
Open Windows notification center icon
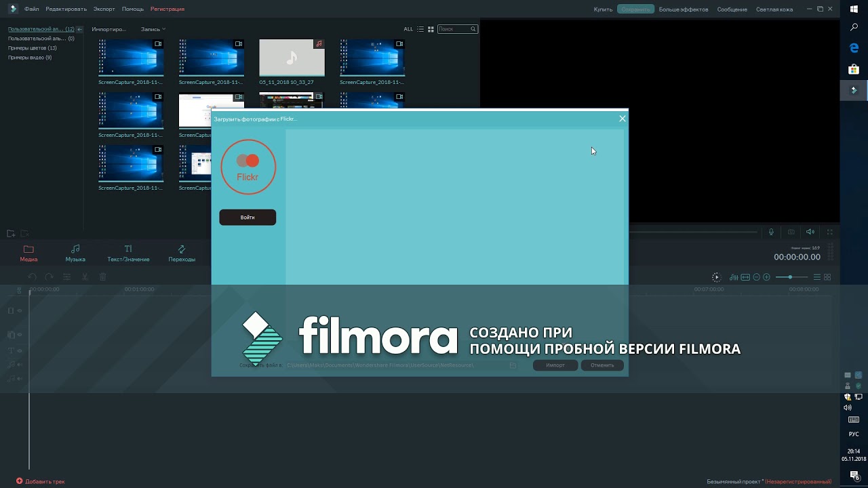854,476
